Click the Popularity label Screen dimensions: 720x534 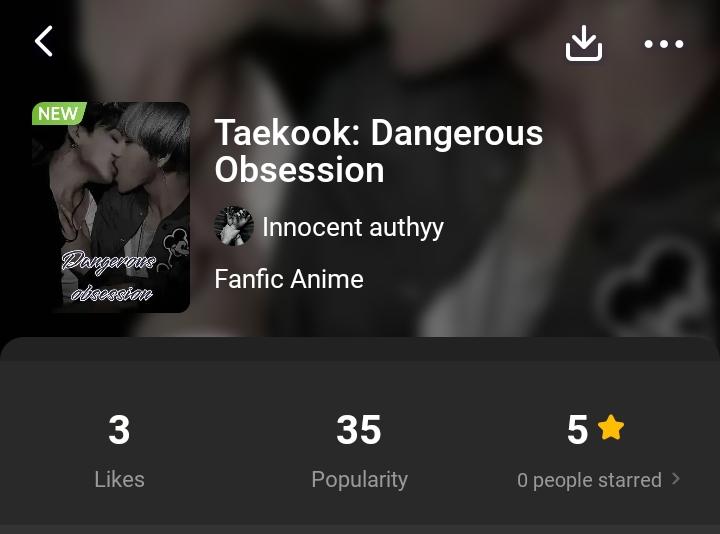(360, 480)
